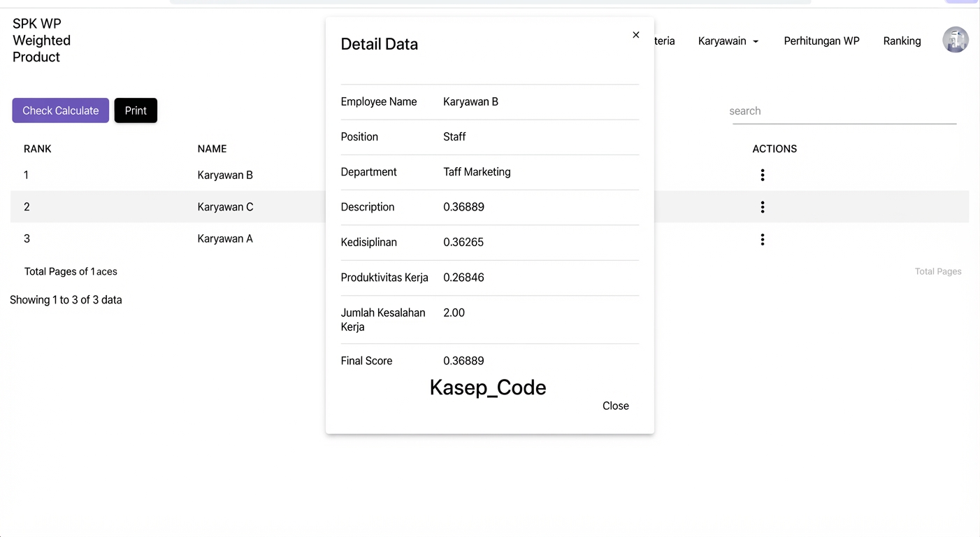The image size is (980, 537).
Task: Click Employee Name value Karyawan B in dialog
Action: [470, 102]
